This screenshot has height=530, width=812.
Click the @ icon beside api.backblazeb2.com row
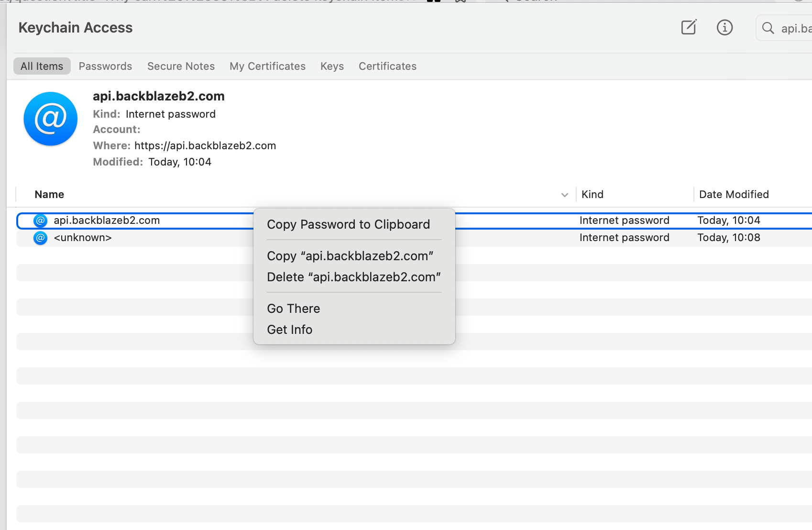(40, 221)
